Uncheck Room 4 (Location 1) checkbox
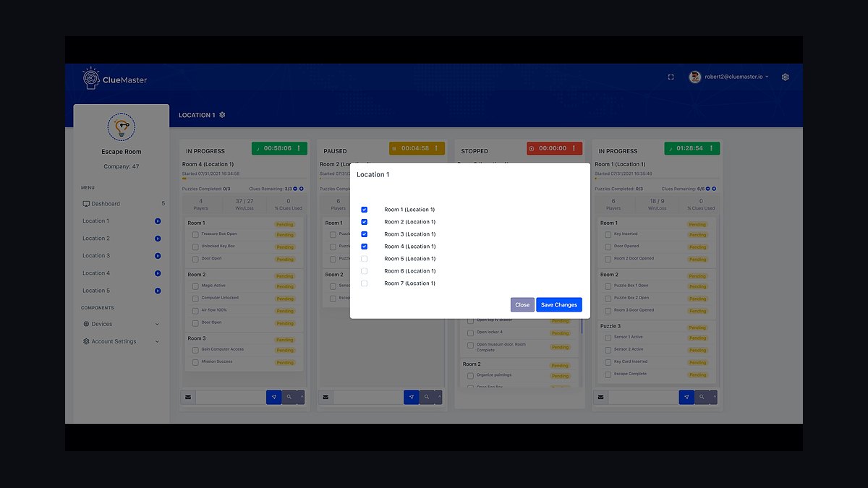 (x=364, y=247)
